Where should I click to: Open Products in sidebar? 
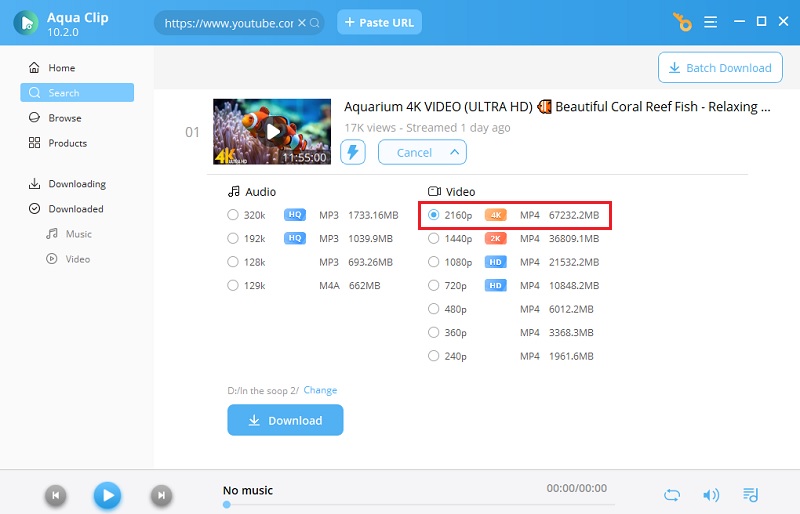tap(77, 143)
